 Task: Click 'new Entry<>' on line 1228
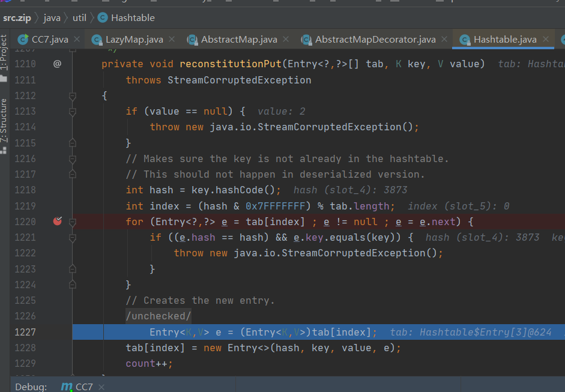tap(237, 348)
